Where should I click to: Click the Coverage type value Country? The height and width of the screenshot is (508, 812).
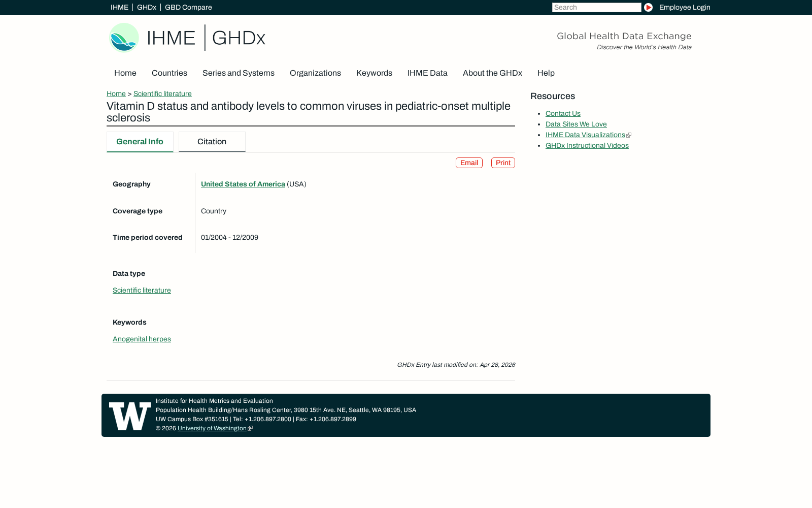(x=214, y=211)
